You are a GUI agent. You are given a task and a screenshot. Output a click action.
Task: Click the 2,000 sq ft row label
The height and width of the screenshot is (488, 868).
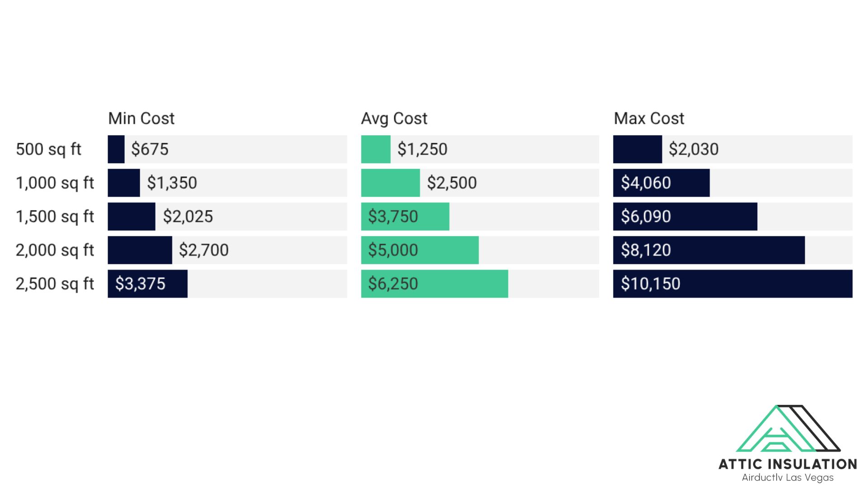pyautogui.click(x=55, y=250)
